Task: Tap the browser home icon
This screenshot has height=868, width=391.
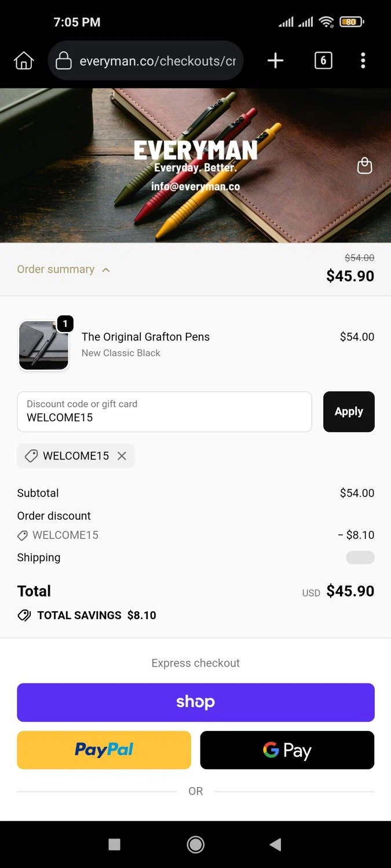Action: pos(24,61)
